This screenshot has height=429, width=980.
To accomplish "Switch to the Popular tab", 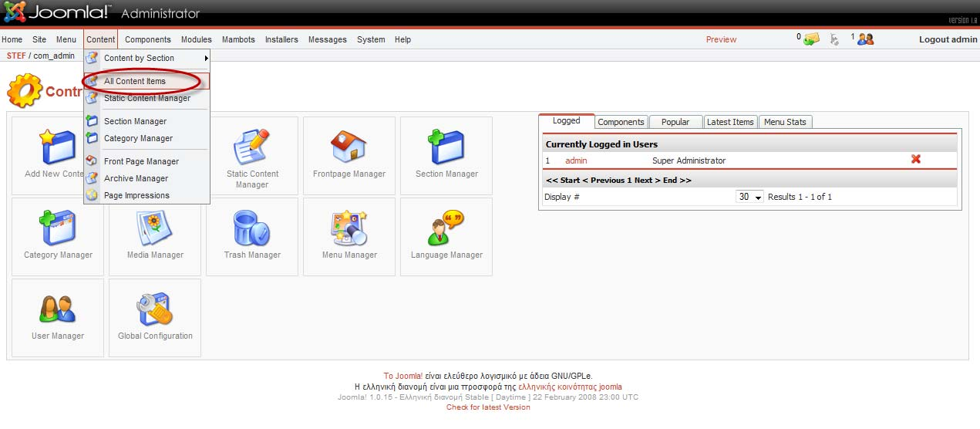I will coord(675,122).
